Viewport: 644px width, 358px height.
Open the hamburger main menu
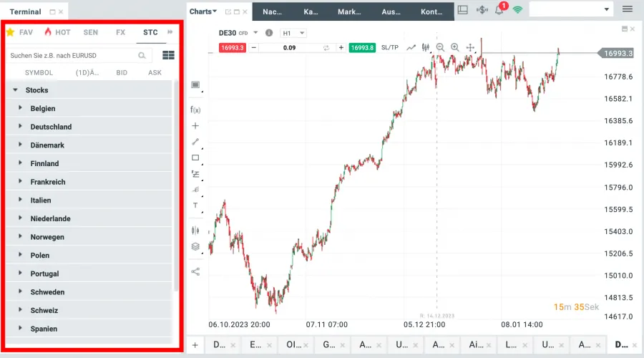628,9
